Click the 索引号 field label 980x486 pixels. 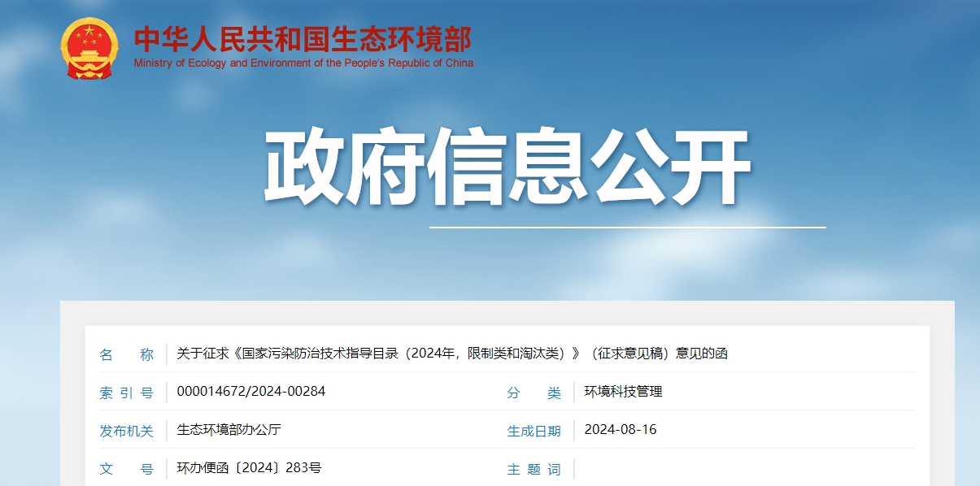pos(128,393)
